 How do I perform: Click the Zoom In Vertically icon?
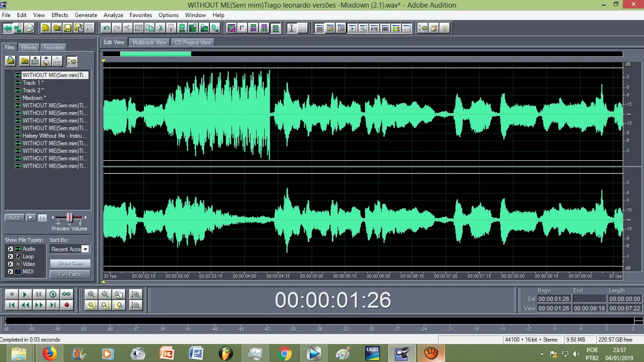tap(135, 295)
